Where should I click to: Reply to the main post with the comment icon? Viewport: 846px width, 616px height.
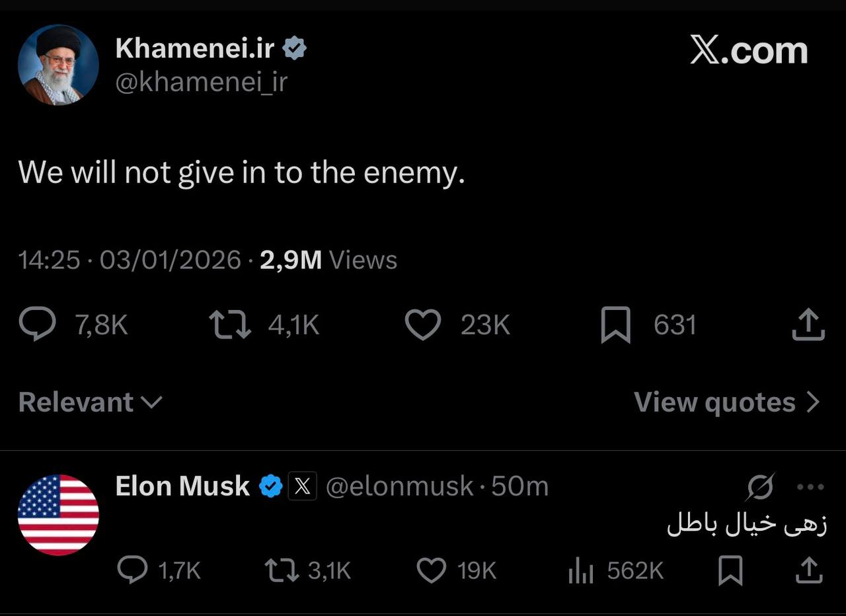click(38, 325)
